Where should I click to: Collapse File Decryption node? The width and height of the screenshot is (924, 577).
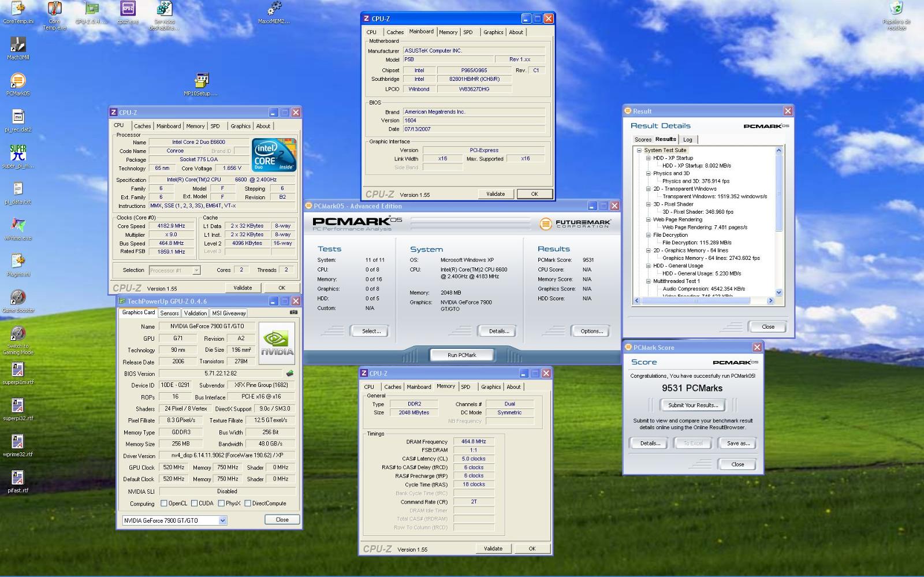click(649, 235)
